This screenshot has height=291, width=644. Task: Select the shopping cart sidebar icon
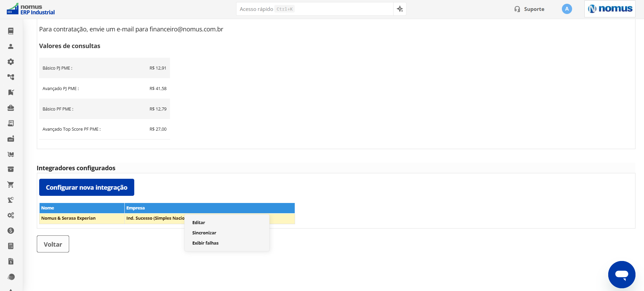pyautogui.click(x=11, y=185)
